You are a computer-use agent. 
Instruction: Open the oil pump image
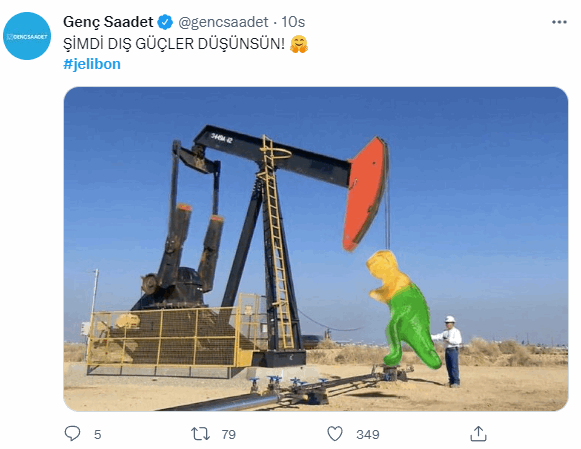[x=316, y=249]
